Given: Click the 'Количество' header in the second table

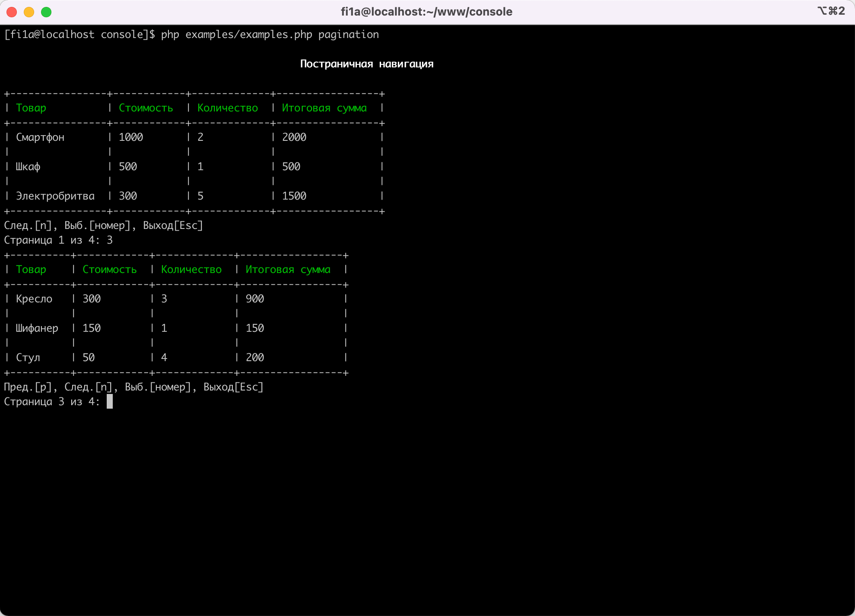Looking at the screenshot, I should (x=191, y=270).
